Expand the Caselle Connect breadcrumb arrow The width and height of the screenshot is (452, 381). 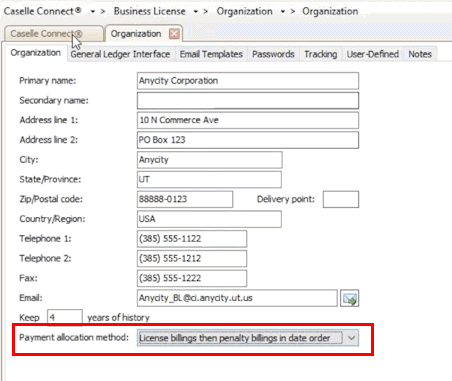93,12
